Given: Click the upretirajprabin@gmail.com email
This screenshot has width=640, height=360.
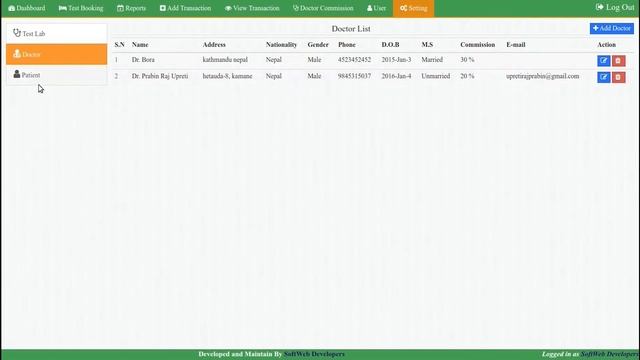Looking at the screenshot, I should click(542, 76).
